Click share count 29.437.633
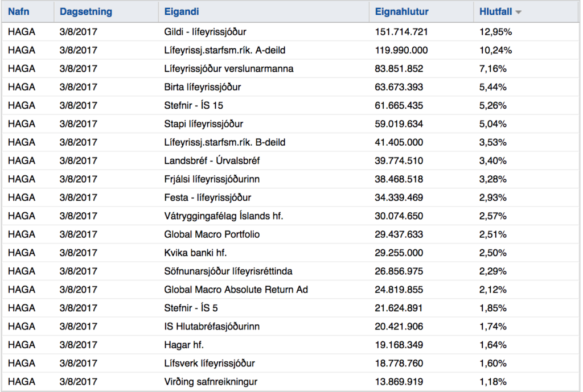Image resolution: width=583 pixels, height=392 pixels. 399,234
